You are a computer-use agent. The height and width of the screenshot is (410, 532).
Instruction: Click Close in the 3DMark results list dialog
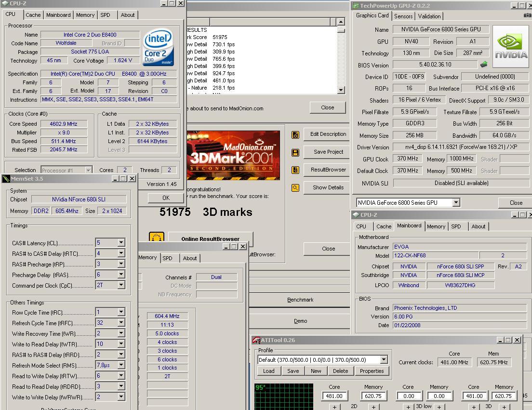(327, 107)
